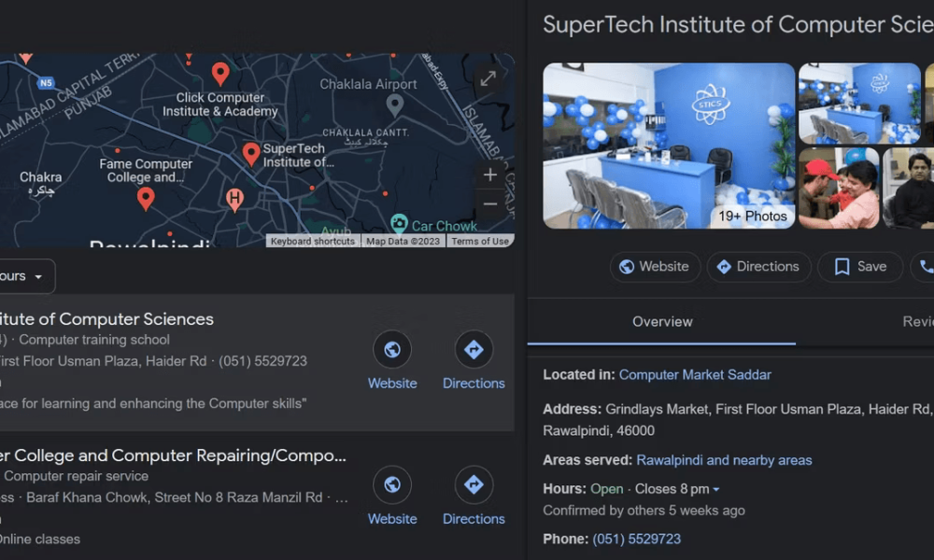Zoom out on the map
The width and height of the screenshot is (934, 560).
pos(489,204)
